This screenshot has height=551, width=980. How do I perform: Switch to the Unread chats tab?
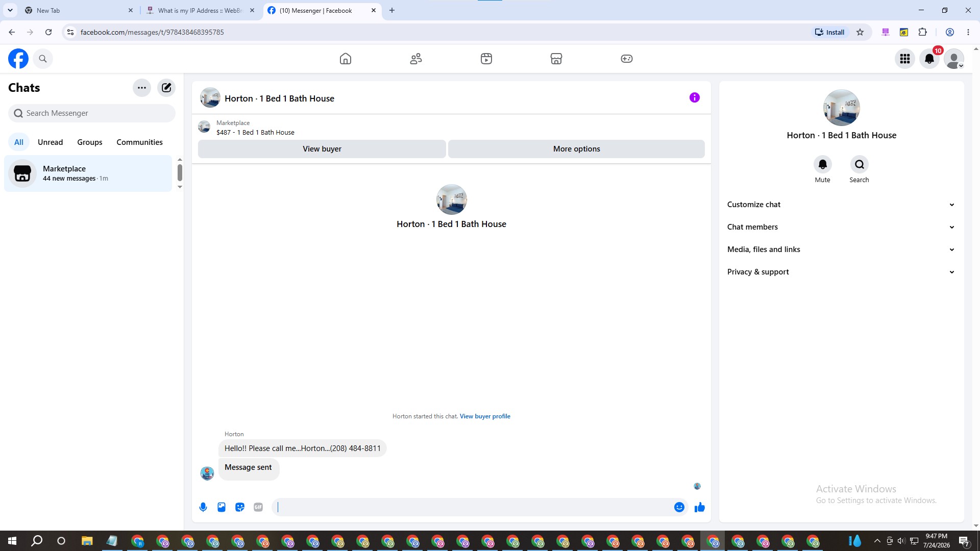point(50,142)
